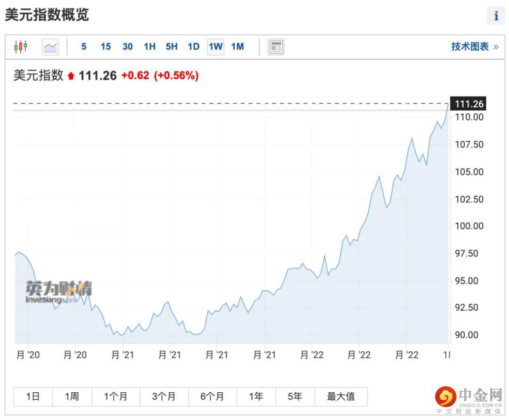The image size is (509, 420).
Task: Click the 100.00 axis label
Action: 469,226
